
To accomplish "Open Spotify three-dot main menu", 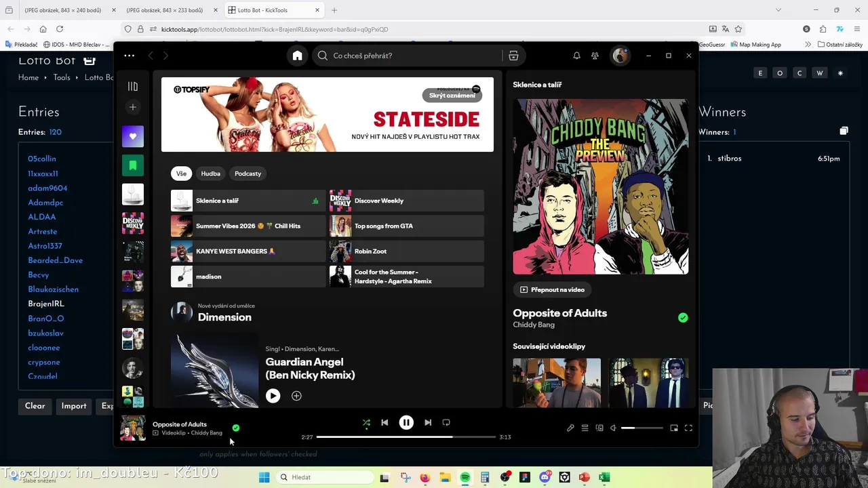I will [x=129, y=56].
